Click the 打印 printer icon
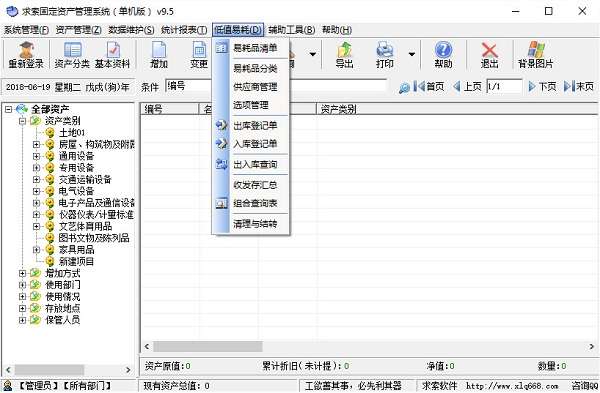This screenshot has height=393, width=600. tap(385, 55)
